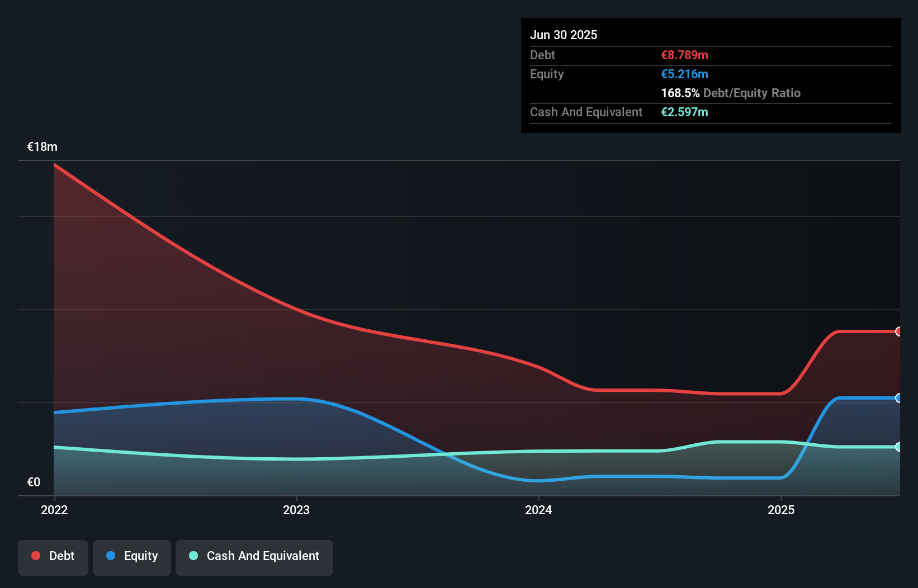
Task: Toggle the Equity series visibility
Action: click(x=131, y=557)
